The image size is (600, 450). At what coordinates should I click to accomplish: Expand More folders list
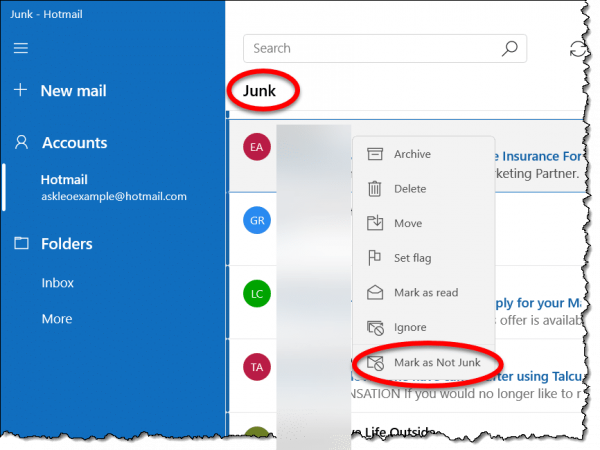click(x=57, y=319)
